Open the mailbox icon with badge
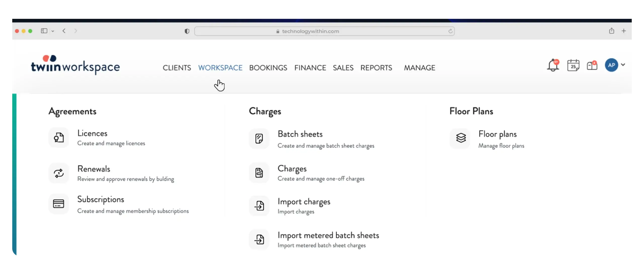This screenshot has width=644, height=275. coord(592,65)
